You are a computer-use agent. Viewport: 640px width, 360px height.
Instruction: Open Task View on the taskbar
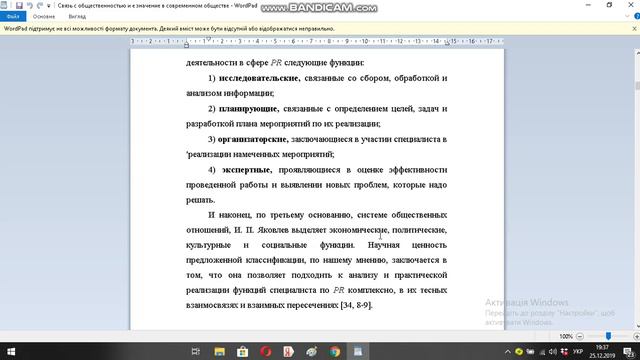196,351
